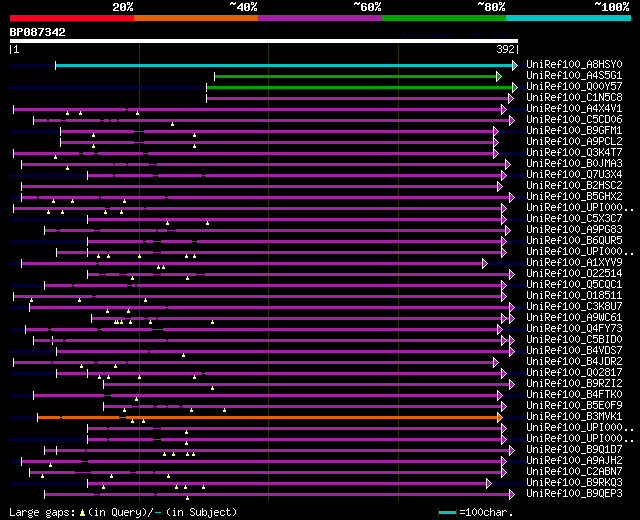Click the green ~80% identity legend segment
640x520 pixels.
point(444,18)
